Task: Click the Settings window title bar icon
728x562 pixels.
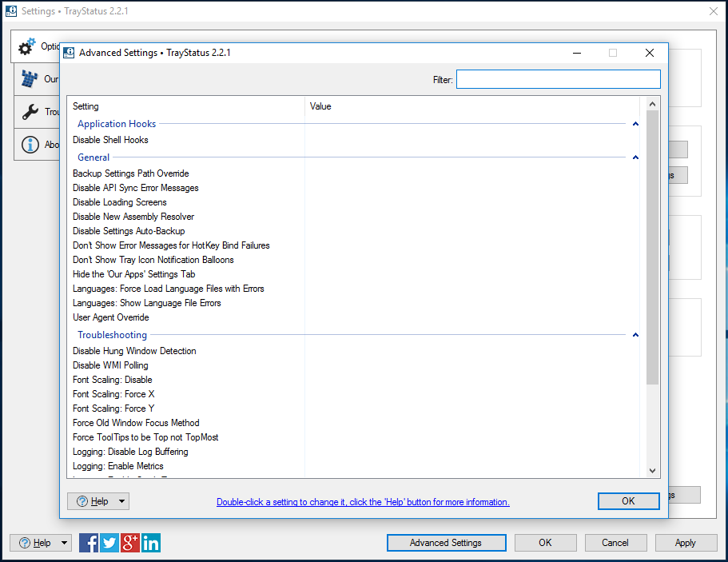Action: pyautogui.click(x=10, y=10)
